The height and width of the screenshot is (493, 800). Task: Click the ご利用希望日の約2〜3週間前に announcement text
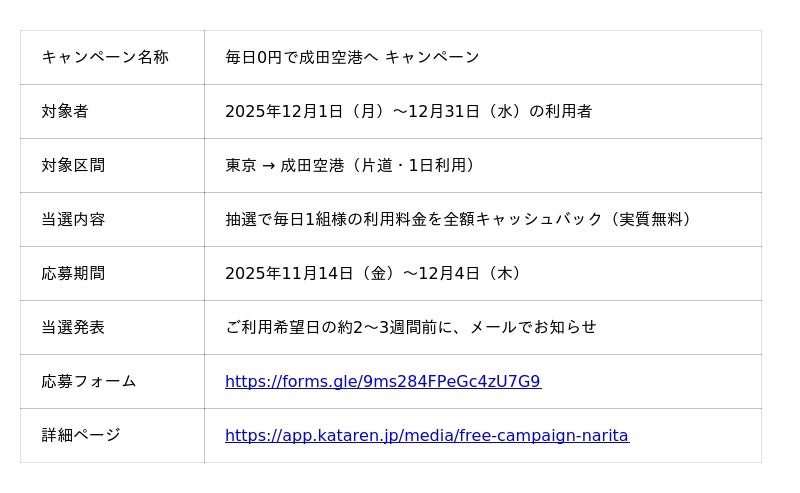(x=340, y=327)
